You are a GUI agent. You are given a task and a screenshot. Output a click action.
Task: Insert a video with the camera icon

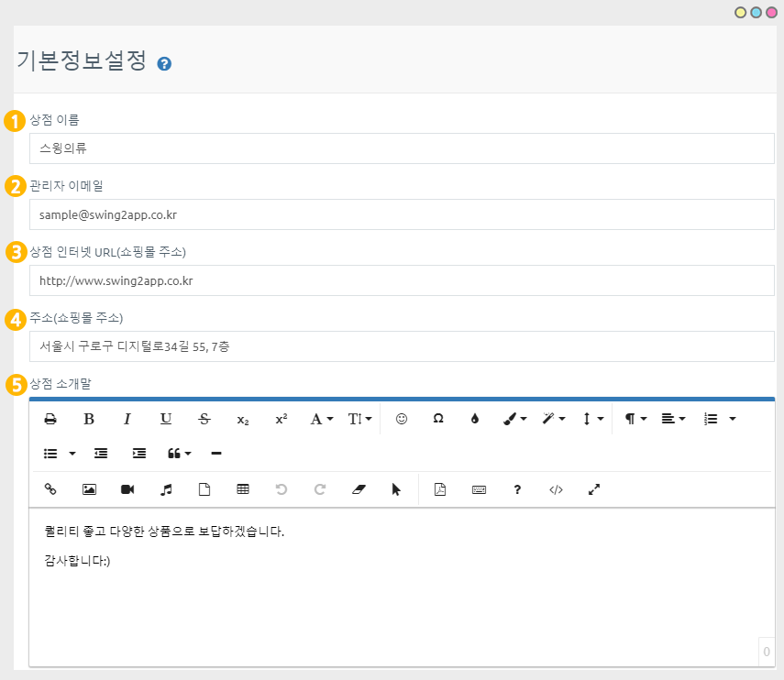pyautogui.click(x=127, y=489)
